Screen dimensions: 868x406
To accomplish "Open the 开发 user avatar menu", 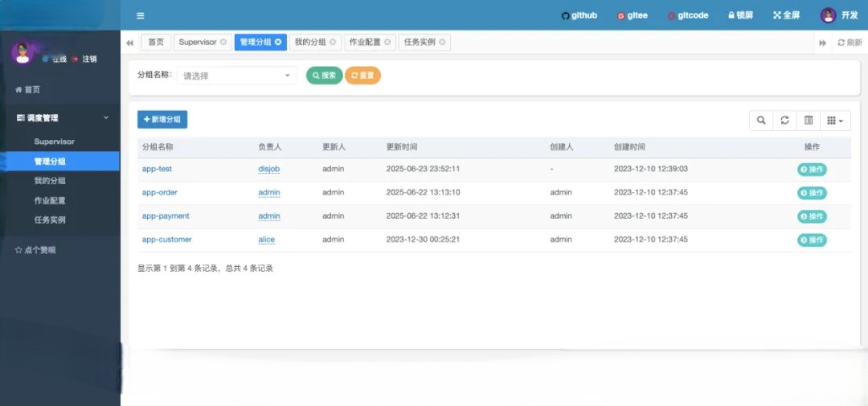I will [x=839, y=15].
